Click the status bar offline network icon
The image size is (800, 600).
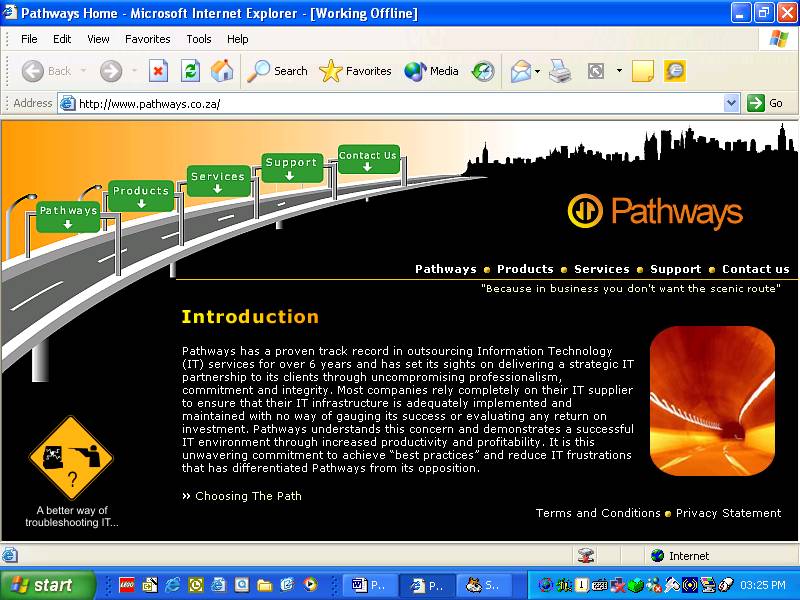coord(586,555)
